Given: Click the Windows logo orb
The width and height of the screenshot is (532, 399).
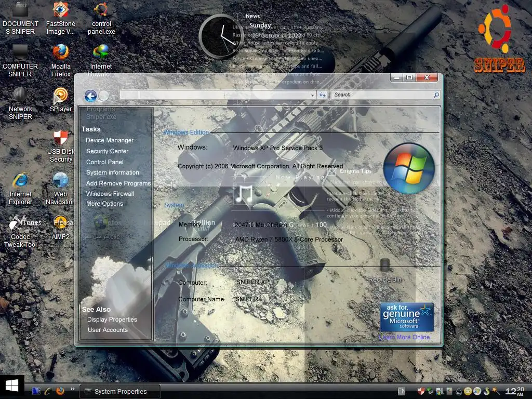Looking at the screenshot, I should tap(409, 168).
